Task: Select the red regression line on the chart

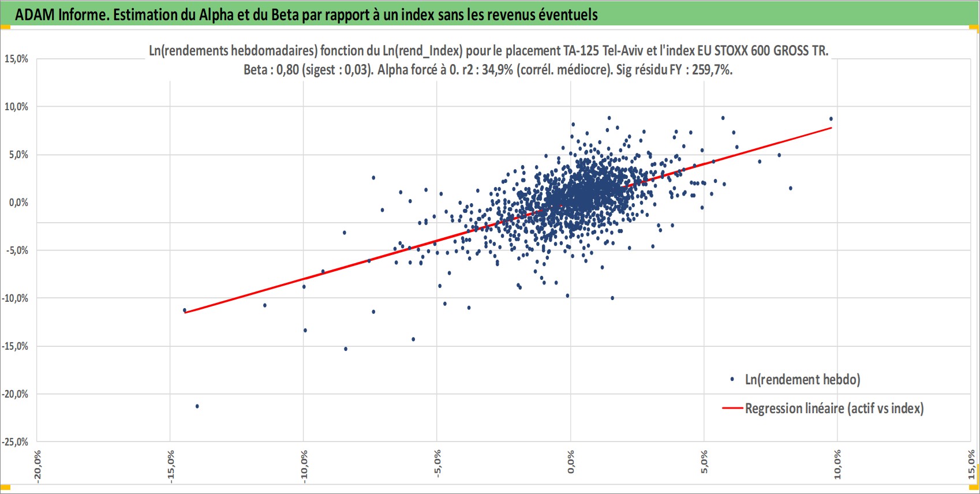Action: point(508,220)
